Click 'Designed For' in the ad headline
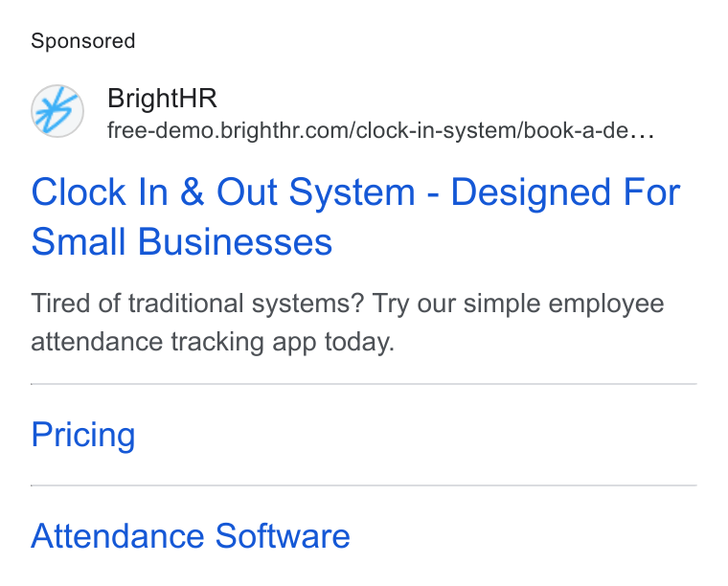 [565, 192]
